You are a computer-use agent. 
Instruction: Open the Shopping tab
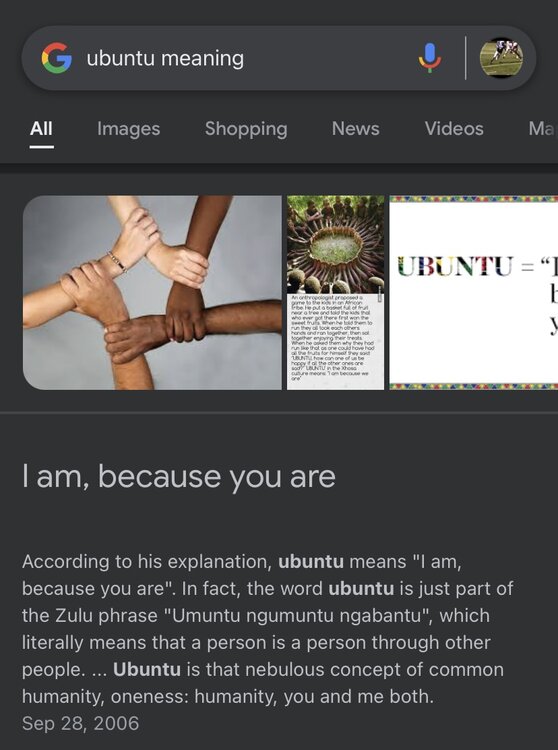(x=246, y=129)
